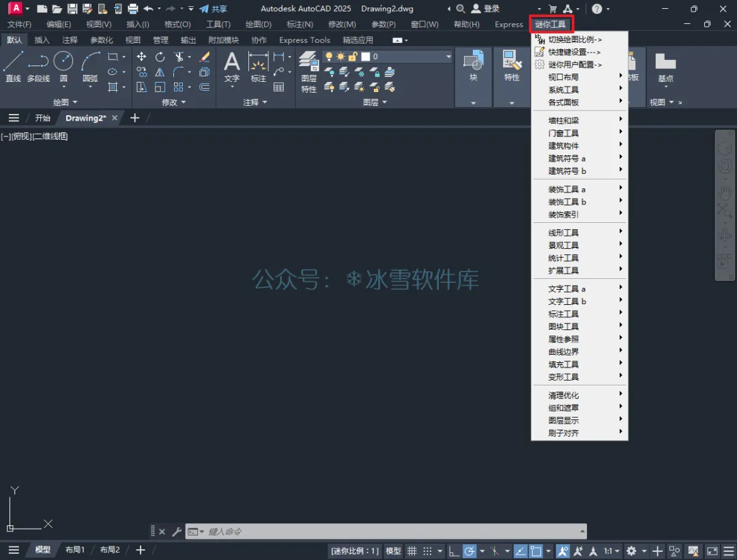
Task: Expand the Draw (绘图) panel
Action: click(x=65, y=102)
